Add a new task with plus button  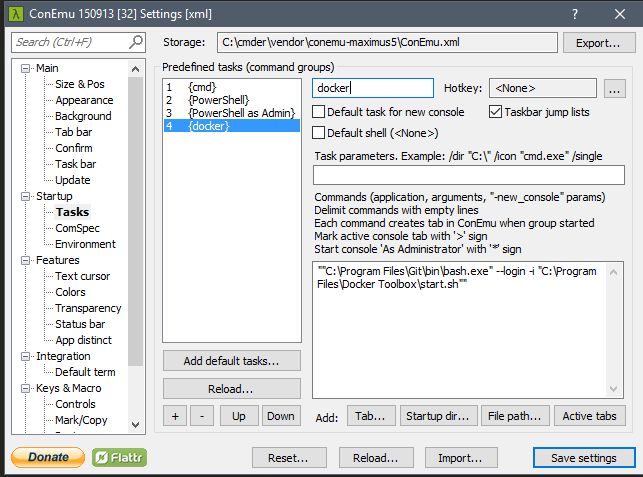[x=175, y=416]
